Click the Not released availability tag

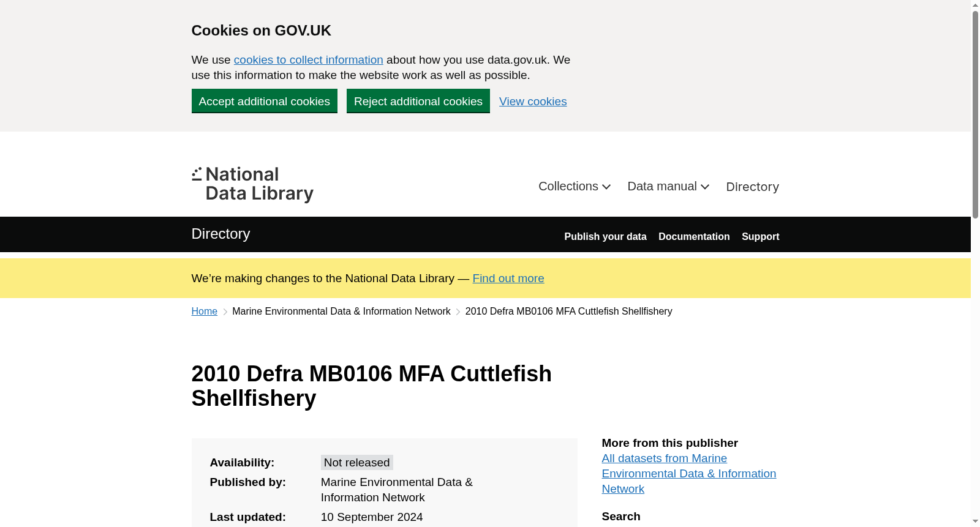click(356, 463)
